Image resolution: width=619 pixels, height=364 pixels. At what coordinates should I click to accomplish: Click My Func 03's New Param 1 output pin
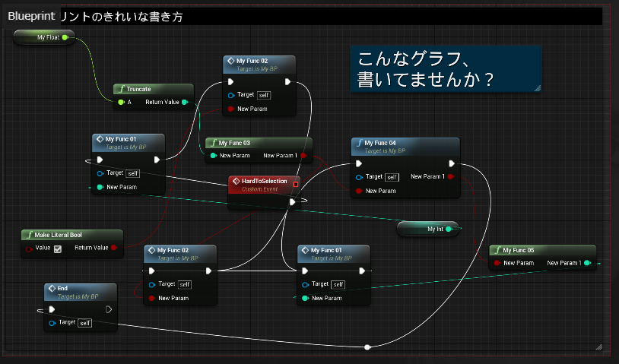(303, 156)
